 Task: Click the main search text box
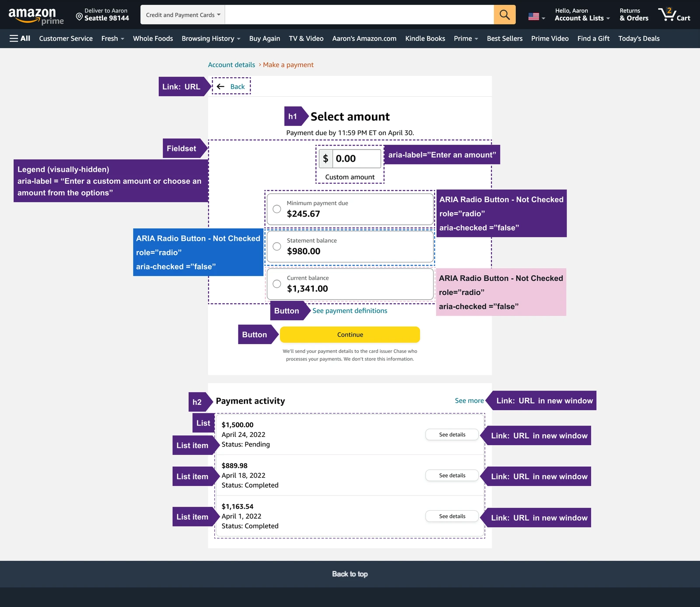tap(359, 15)
